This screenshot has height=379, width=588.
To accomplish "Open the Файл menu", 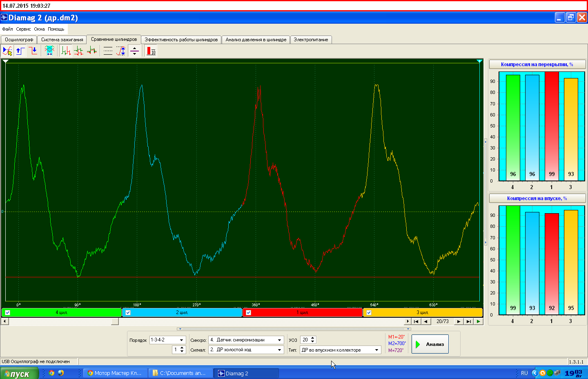I will point(7,29).
